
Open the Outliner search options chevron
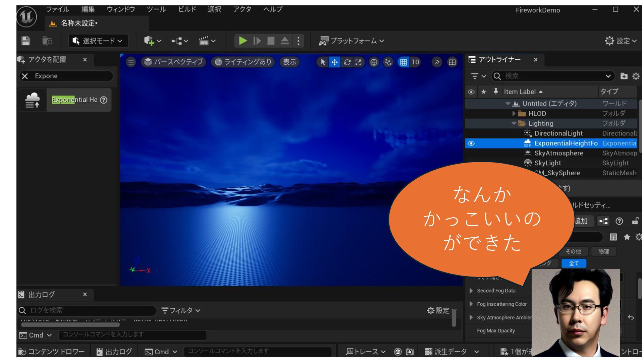click(608, 76)
